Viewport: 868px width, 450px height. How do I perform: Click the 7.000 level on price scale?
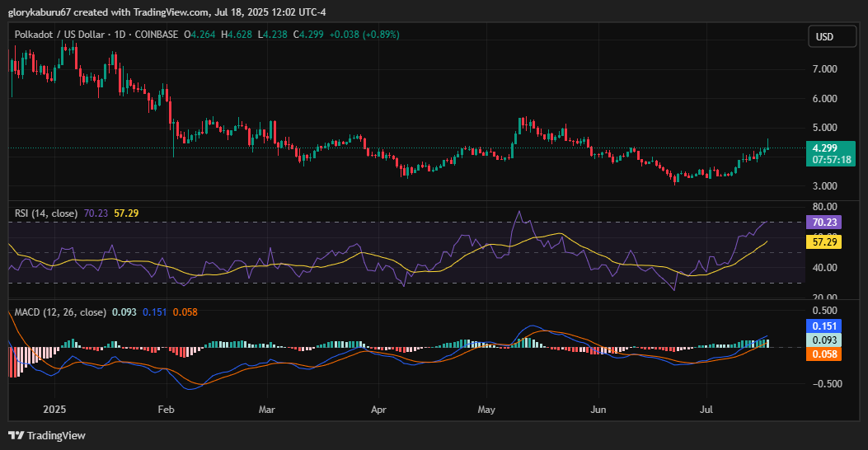824,69
